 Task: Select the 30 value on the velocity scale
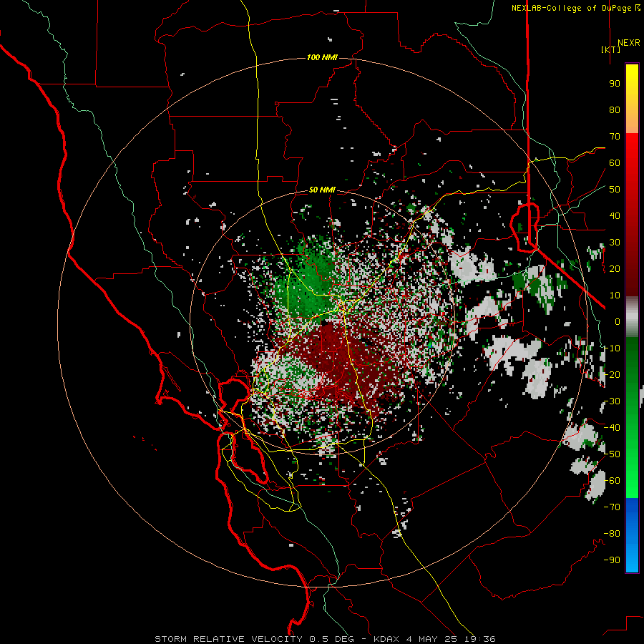(x=615, y=243)
